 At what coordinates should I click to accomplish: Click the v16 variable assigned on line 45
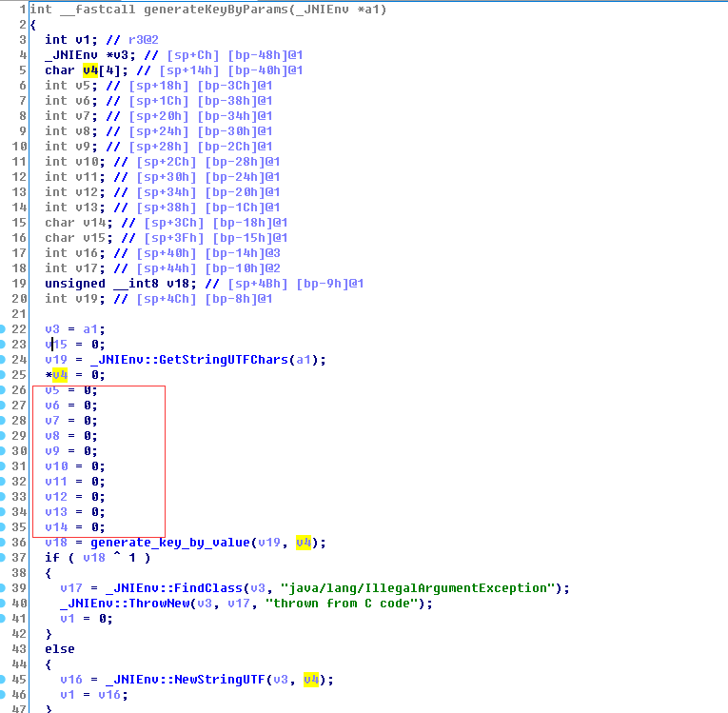pyautogui.click(x=71, y=680)
